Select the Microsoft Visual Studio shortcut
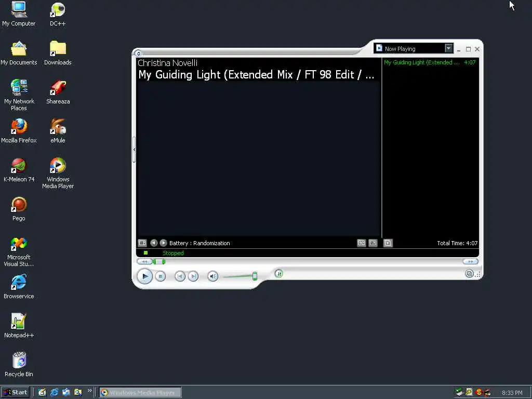The height and width of the screenshot is (399, 532). [x=19, y=251]
